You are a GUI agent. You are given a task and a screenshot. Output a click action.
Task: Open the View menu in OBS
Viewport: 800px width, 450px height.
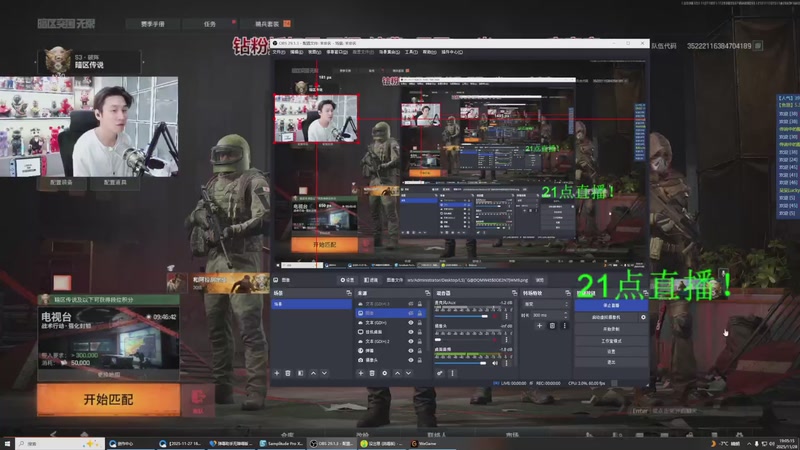coord(314,52)
